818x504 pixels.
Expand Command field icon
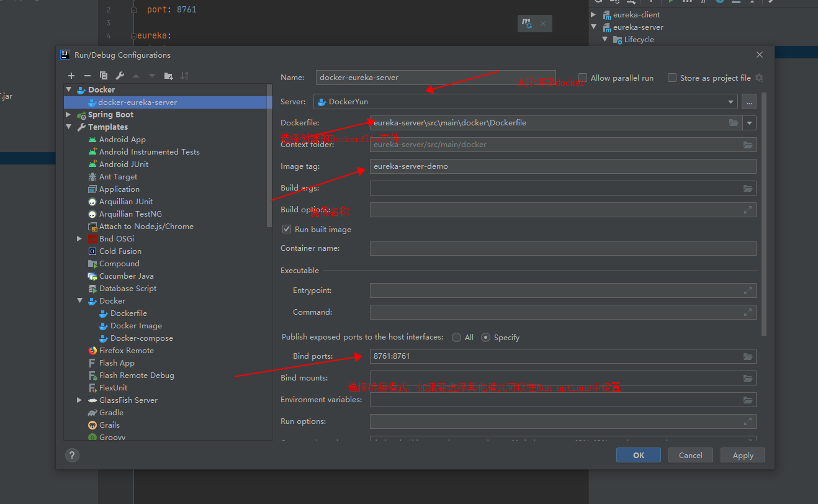pyautogui.click(x=748, y=312)
